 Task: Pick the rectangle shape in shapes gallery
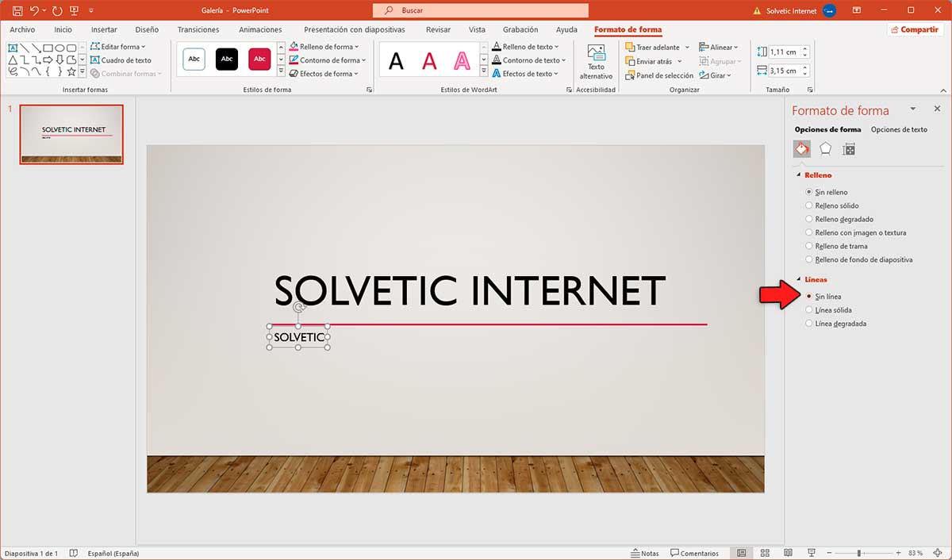tap(48, 48)
